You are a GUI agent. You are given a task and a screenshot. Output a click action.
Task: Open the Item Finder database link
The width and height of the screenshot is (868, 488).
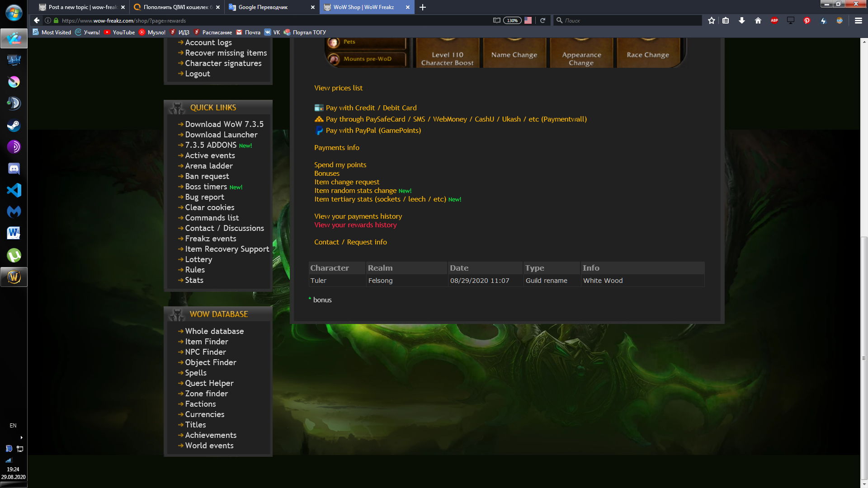point(207,341)
